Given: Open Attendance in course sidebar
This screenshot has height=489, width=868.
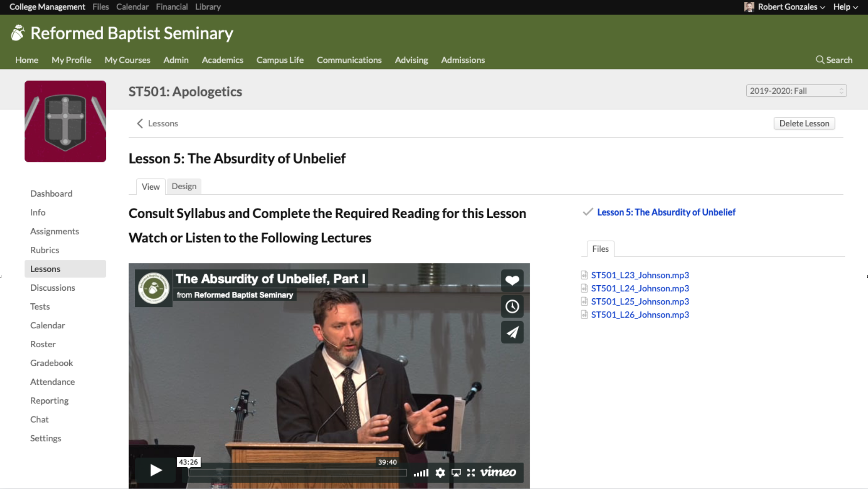Looking at the screenshot, I should click(x=52, y=382).
